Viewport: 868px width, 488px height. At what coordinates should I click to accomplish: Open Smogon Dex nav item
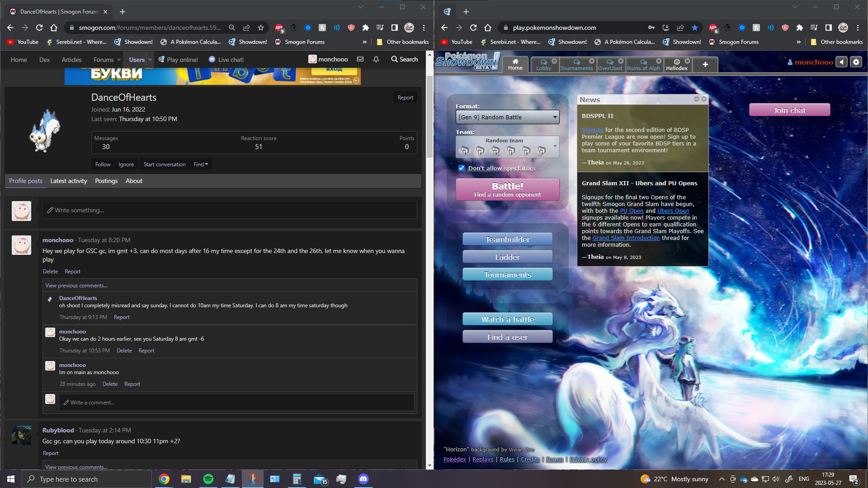pos(44,60)
